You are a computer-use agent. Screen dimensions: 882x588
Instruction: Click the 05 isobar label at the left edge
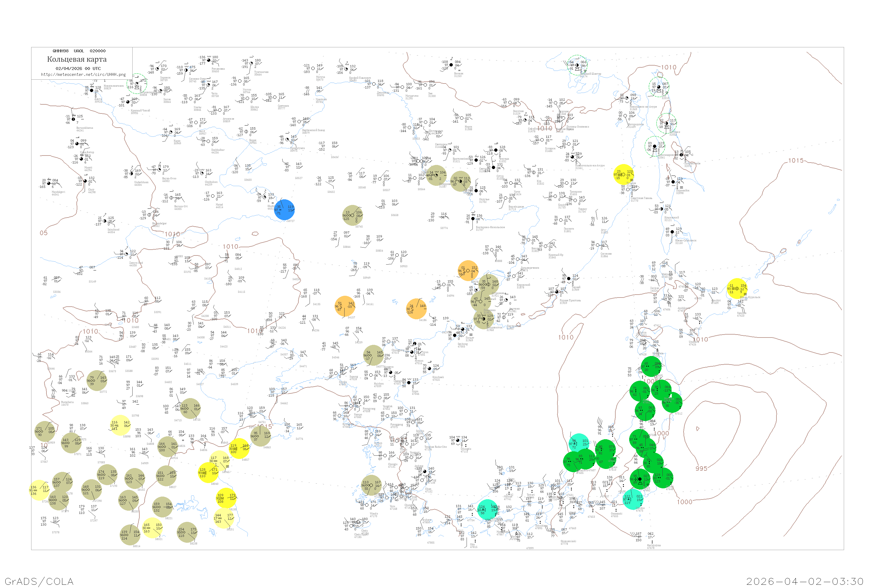point(44,233)
